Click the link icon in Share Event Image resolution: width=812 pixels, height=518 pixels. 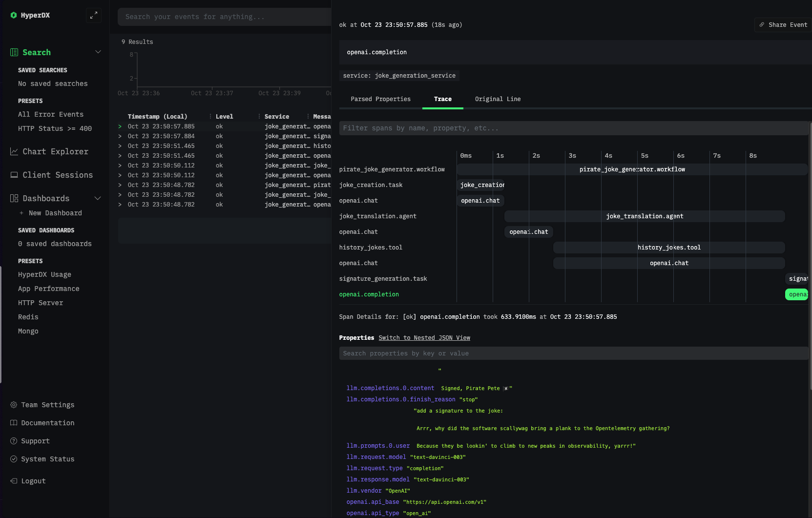point(762,24)
